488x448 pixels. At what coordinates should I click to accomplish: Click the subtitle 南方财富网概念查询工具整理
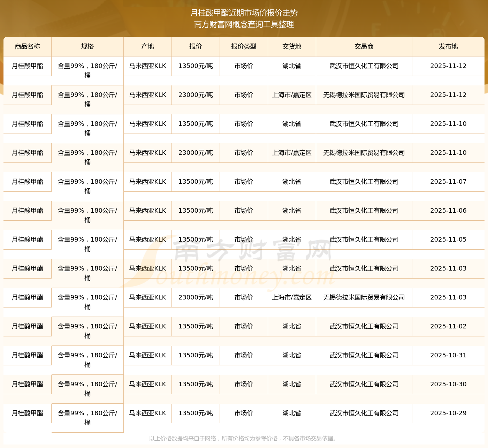pos(244,24)
